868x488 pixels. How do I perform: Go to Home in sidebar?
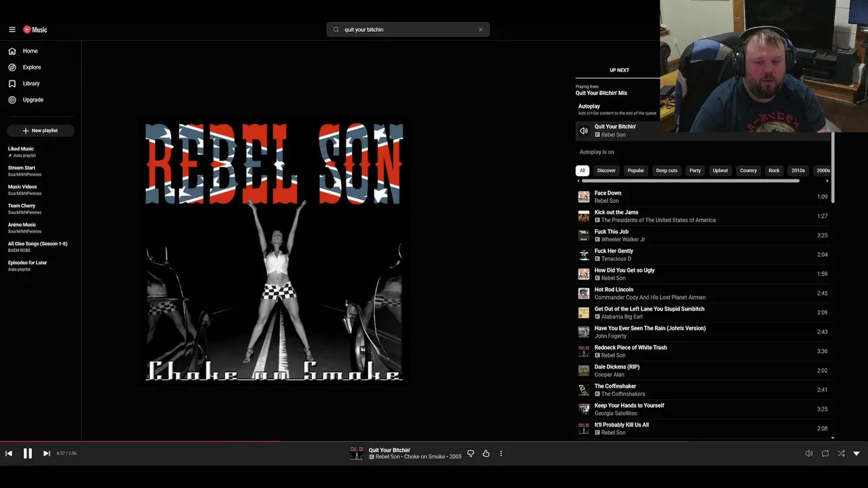coord(30,51)
